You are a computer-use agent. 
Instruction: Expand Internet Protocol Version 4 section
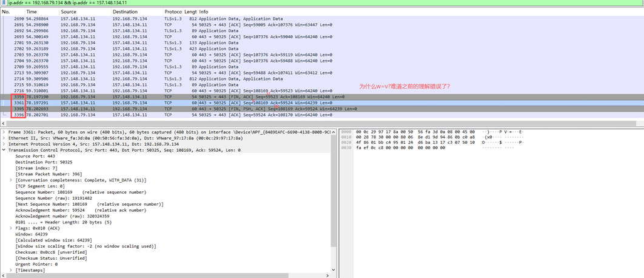pos(4,144)
